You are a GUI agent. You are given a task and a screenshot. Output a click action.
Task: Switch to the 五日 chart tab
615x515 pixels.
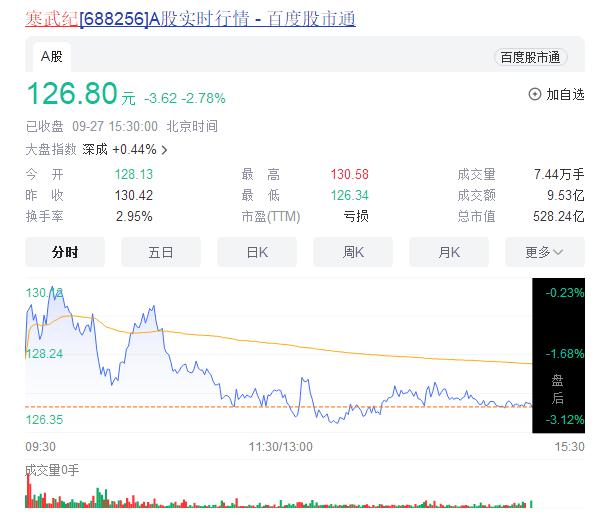(x=161, y=252)
